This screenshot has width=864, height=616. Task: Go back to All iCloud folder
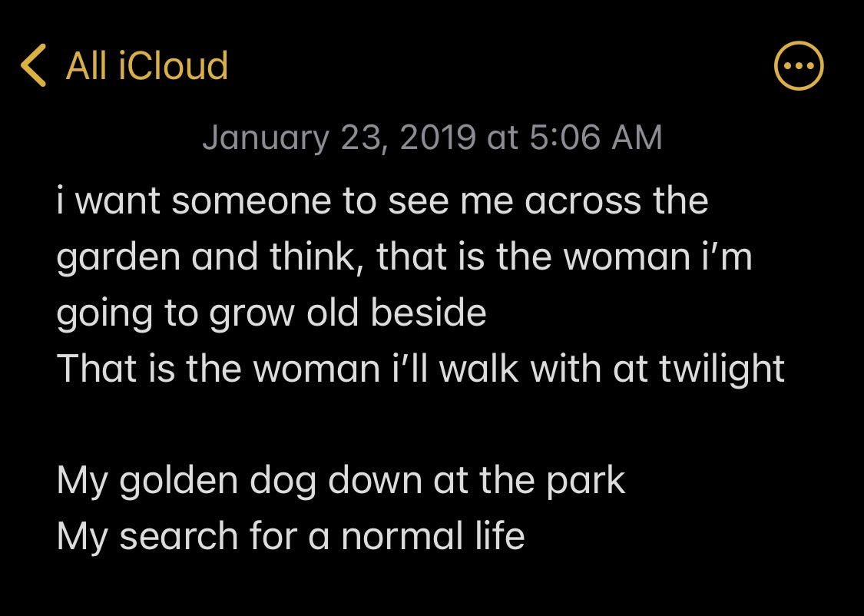tap(124, 65)
